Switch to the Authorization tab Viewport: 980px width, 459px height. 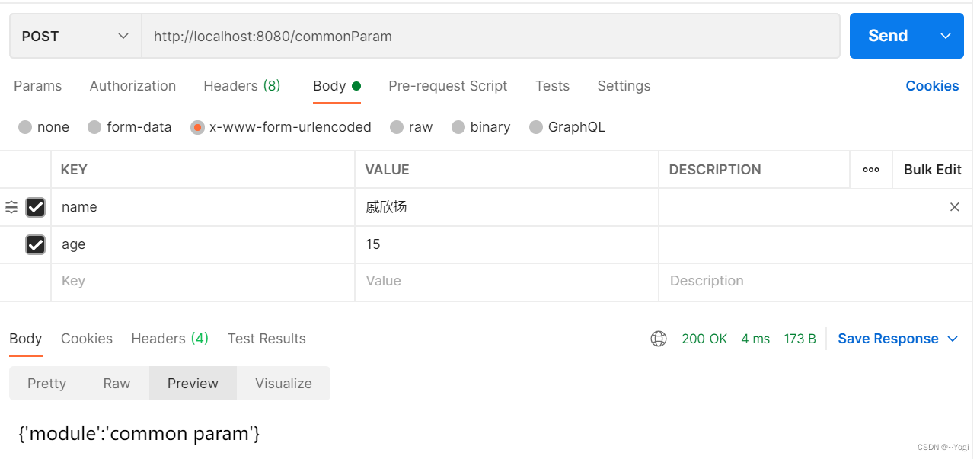[x=132, y=86]
